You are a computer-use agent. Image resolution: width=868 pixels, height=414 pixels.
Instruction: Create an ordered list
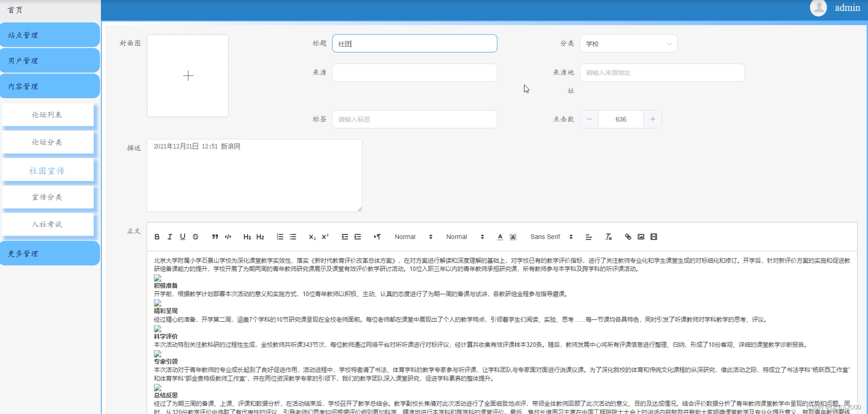pos(280,237)
